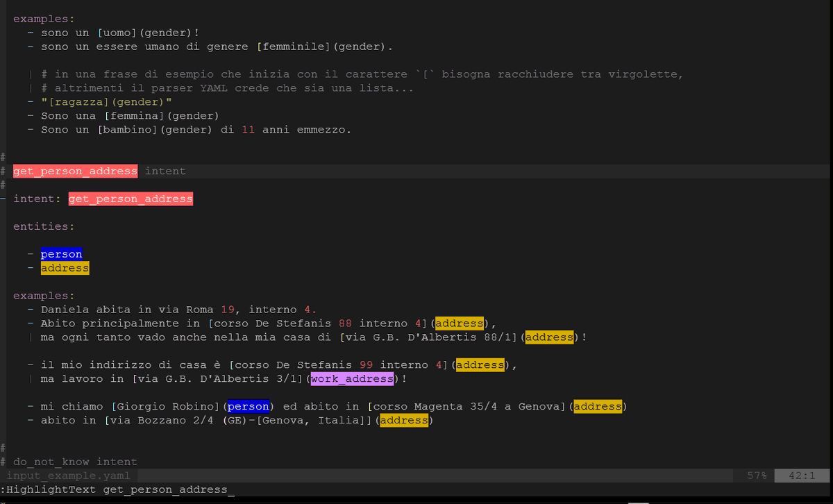Select the yellow 'address' item under entities
833x504 pixels.
65,268
